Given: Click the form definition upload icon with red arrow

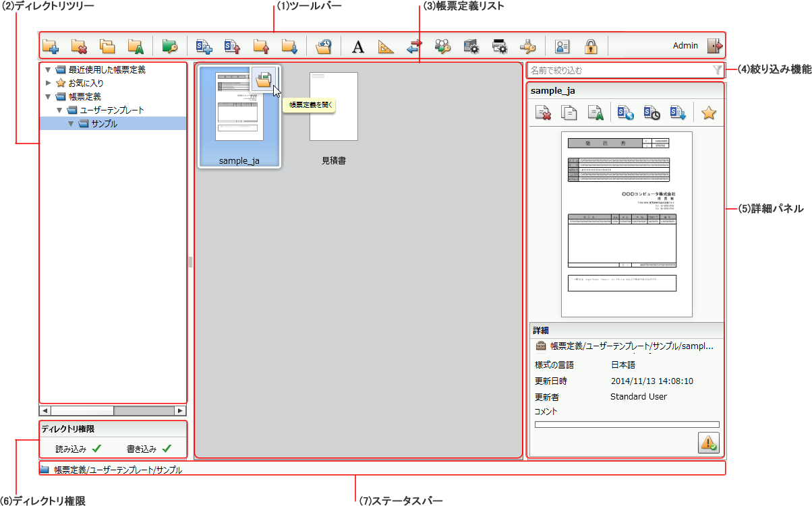Looking at the screenshot, I should [232, 46].
